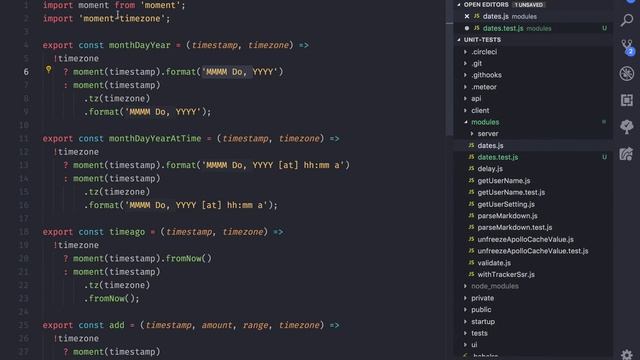Expand the node_modules folder

click(465, 286)
